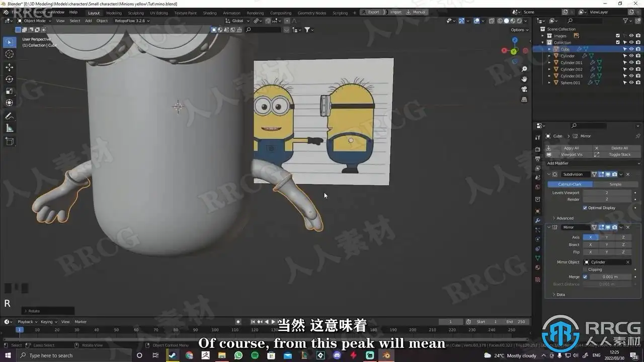The width and height of the screenshot is (644, 362).
Task: Open Spotify from the Windows taskbar
Action: pyautogui.click(x=255, y=355)
